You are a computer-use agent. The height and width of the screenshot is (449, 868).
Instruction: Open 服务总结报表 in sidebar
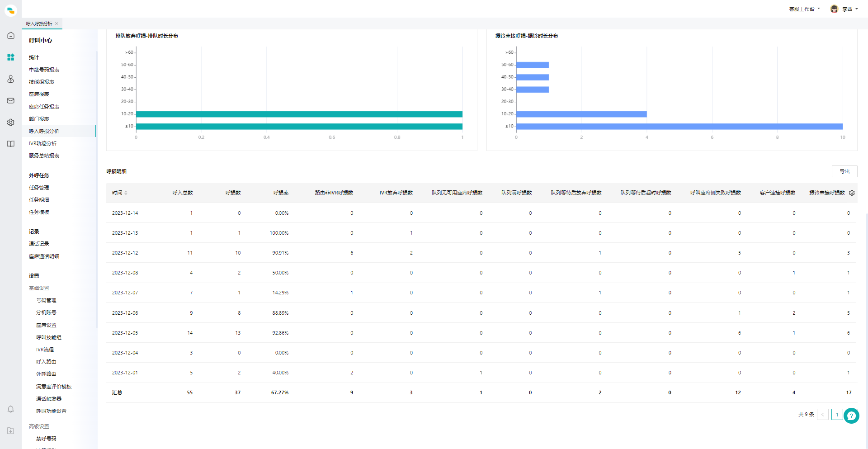coord(44,156)
